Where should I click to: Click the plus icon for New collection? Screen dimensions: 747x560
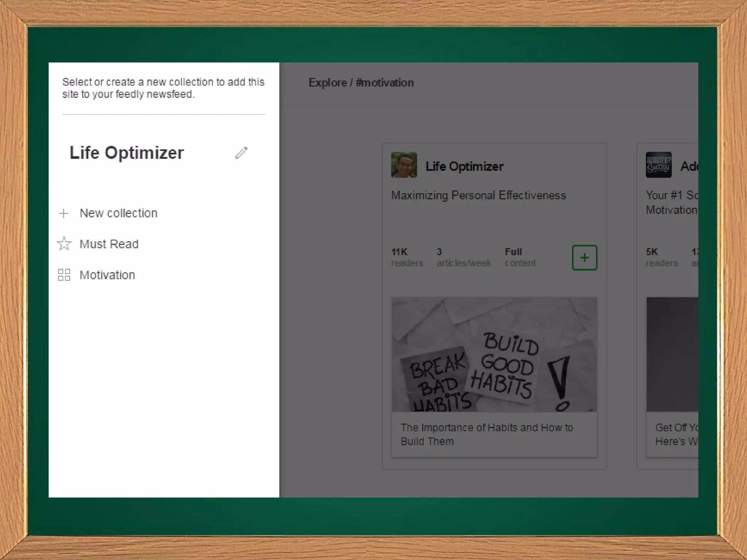(x=64, y=213)
